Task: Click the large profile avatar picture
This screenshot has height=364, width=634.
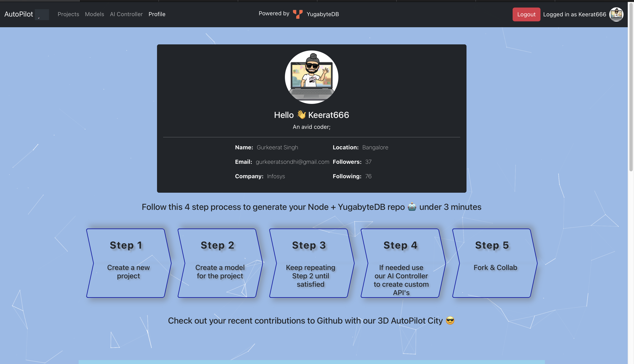Action: point(312,77)
